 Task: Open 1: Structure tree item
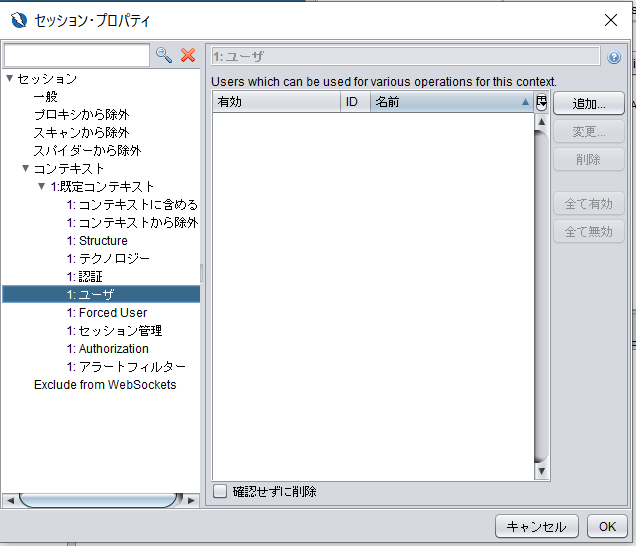(97, 241)
